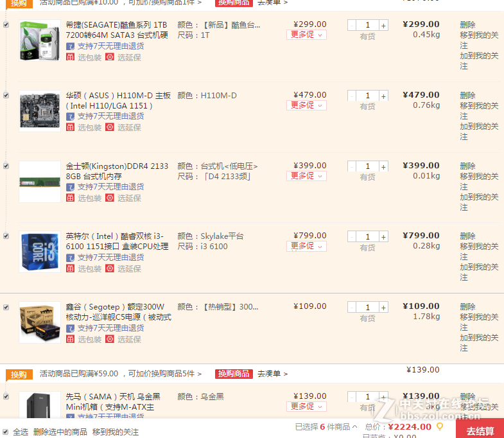Expand 更多促 promotions for Kingston ¥399.00

(x=306, y=176)
